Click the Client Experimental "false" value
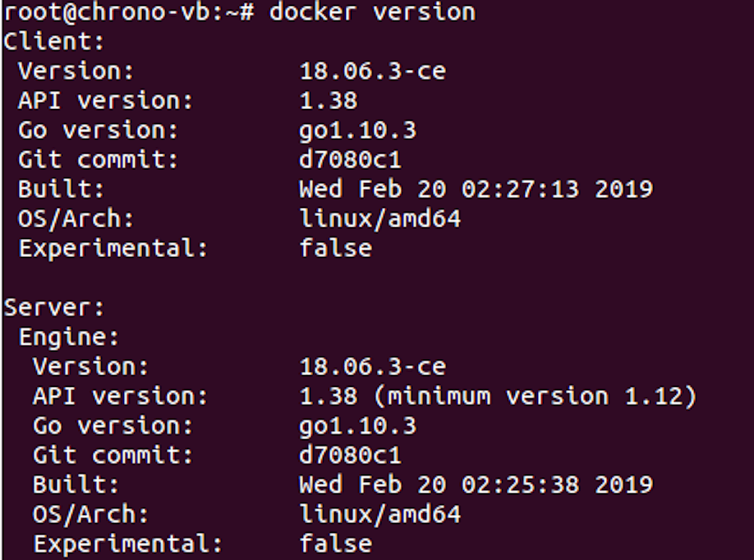754x560 pixels. [335, 248]
